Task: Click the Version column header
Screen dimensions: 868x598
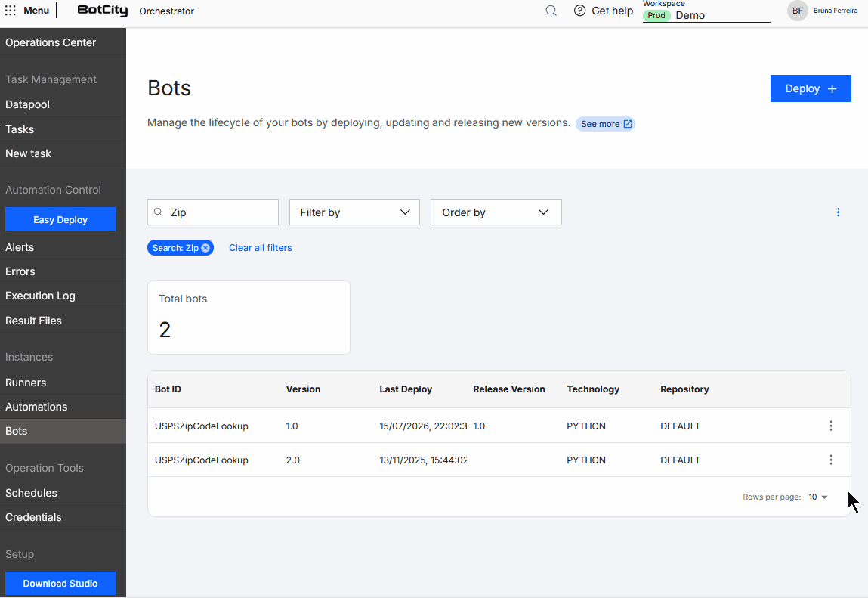Action: click(x=303, y=389)
